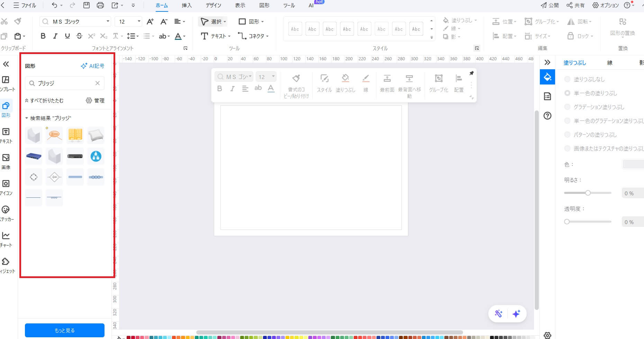The width and height of the screenshot is (644, 339).
Task: Click the Print icon
Action: [100, 5]
